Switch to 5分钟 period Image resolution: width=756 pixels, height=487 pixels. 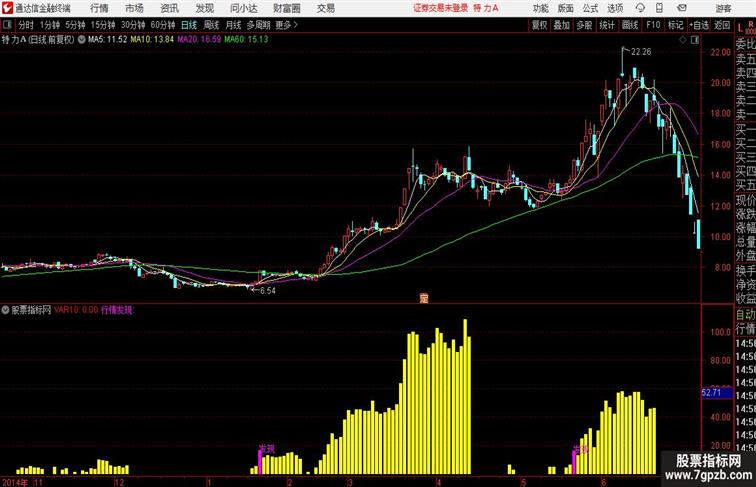[x=75, y=25]
